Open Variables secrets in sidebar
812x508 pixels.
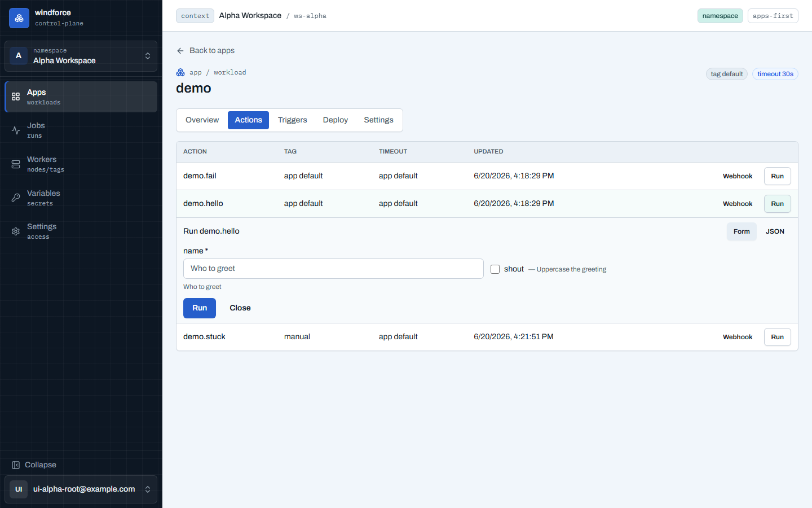point(81,198)
